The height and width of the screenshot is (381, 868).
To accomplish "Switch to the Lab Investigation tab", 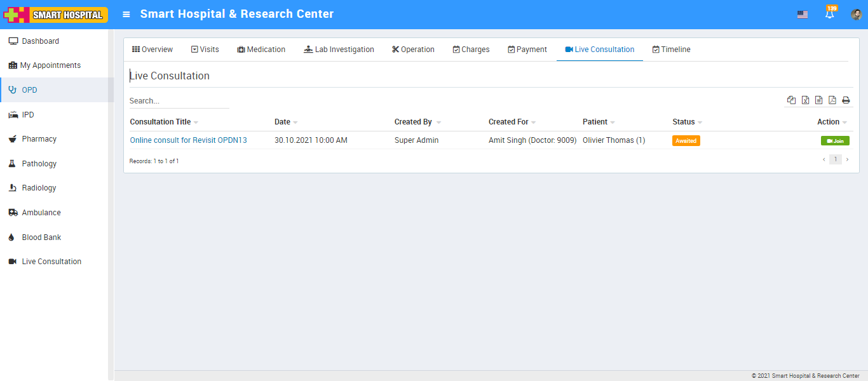I will point(339,50).
